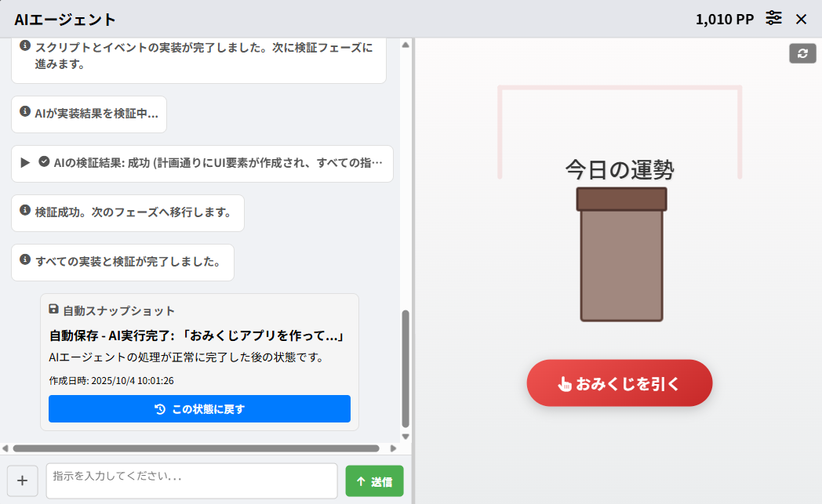Click the scroll down arrow of chat

pos(406,437)
